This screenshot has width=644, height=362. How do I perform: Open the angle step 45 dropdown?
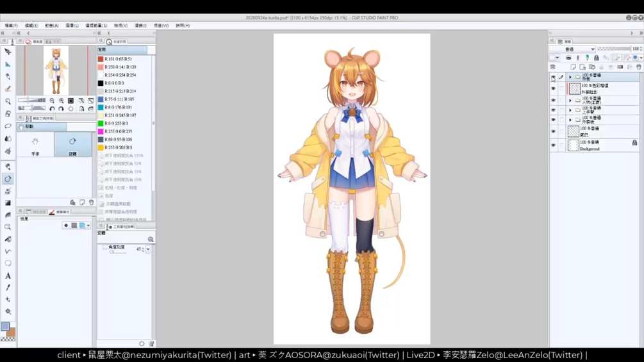coord(148,249)
